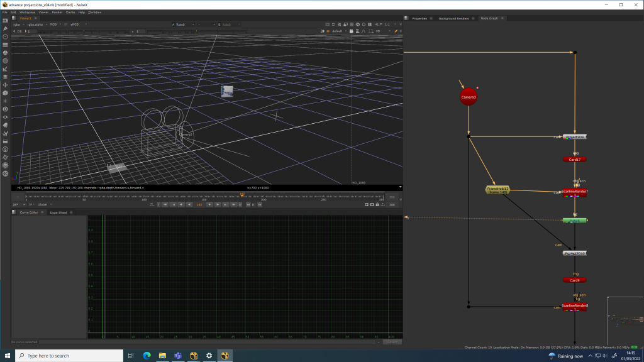The image size is (644, 362).
Task: Open the Transform nodes move icon
Action: click(x=5, y=85)
